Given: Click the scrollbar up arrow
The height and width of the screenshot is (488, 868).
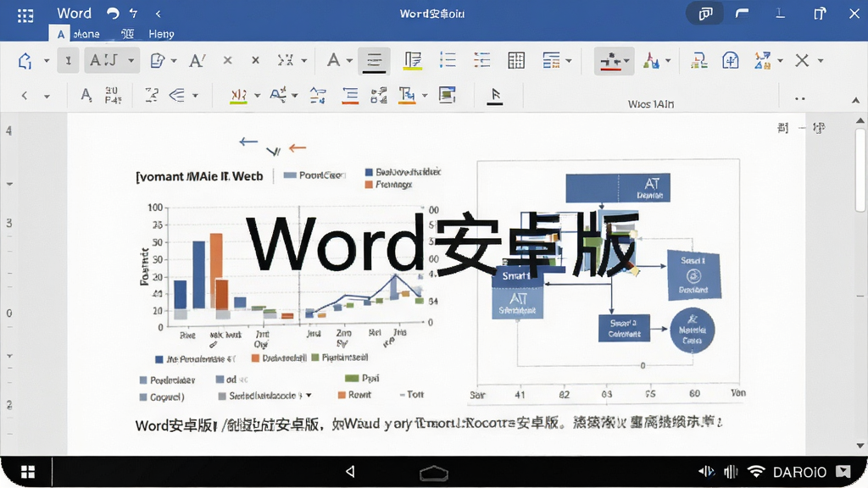Looking at the screenshot, I should coord(860,120).
